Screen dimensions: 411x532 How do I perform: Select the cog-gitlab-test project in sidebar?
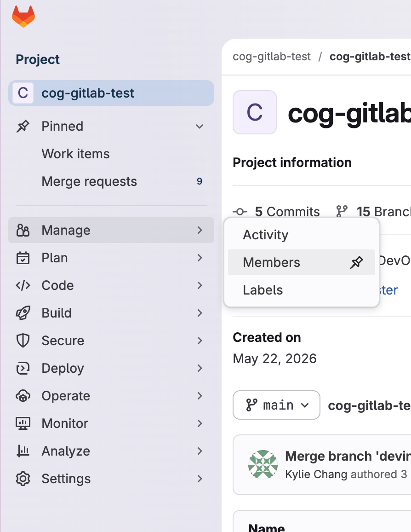coord(111,93)
